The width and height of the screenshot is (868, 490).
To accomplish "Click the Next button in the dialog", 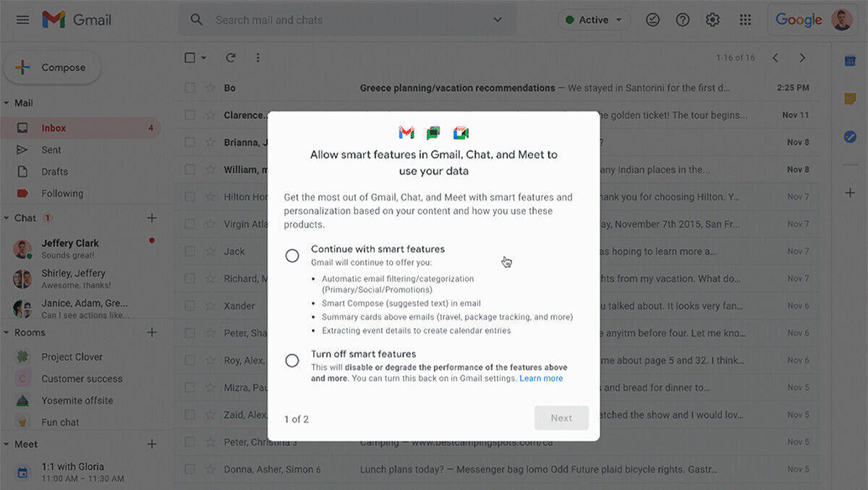I will click(x=561, y=418).
